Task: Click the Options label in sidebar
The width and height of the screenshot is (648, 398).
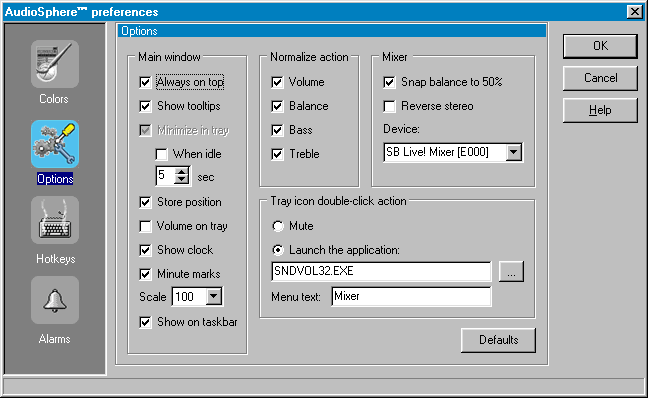Action: (x=55, y=179)
